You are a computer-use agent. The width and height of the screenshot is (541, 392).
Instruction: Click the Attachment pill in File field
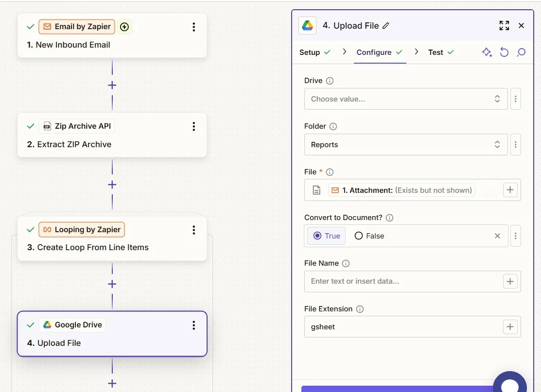click(x=401, y=190)
